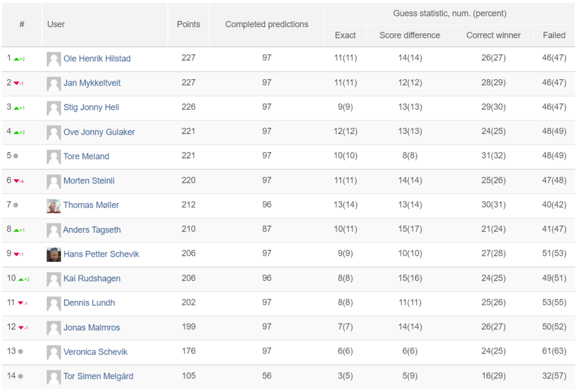Click green up arrow beside rank 10

click(x=21, y=279)
